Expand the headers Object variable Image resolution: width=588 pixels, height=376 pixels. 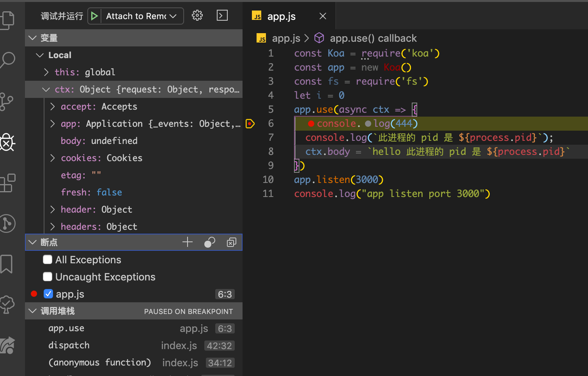click(53, 227)
